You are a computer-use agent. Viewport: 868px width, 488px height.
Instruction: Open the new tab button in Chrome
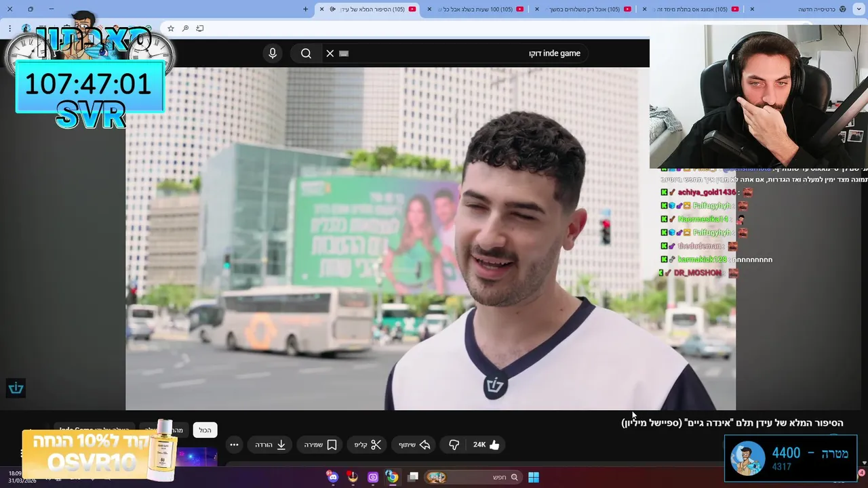pyautogui.click(x=305, y=9)
